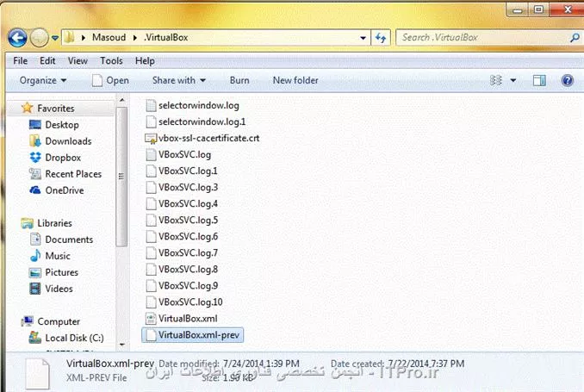
Task: Select the VBoxSVC.log.8 file
Action: point(188,270)
